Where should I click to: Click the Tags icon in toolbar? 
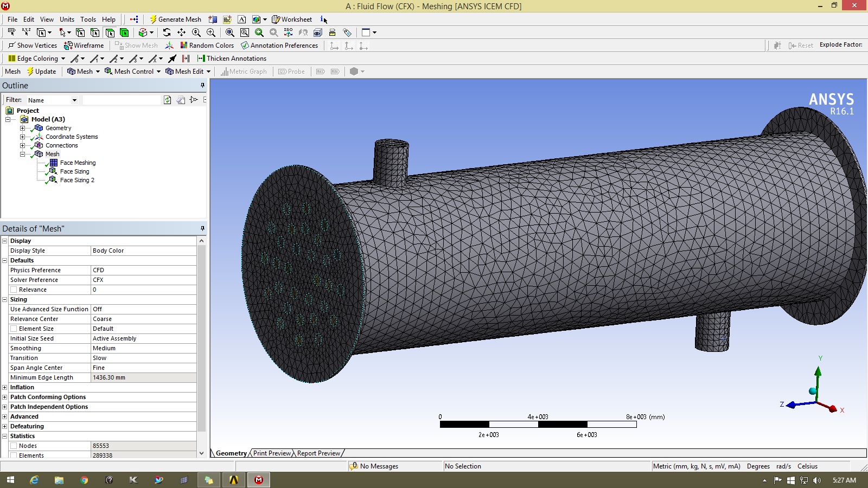(347, 33)
